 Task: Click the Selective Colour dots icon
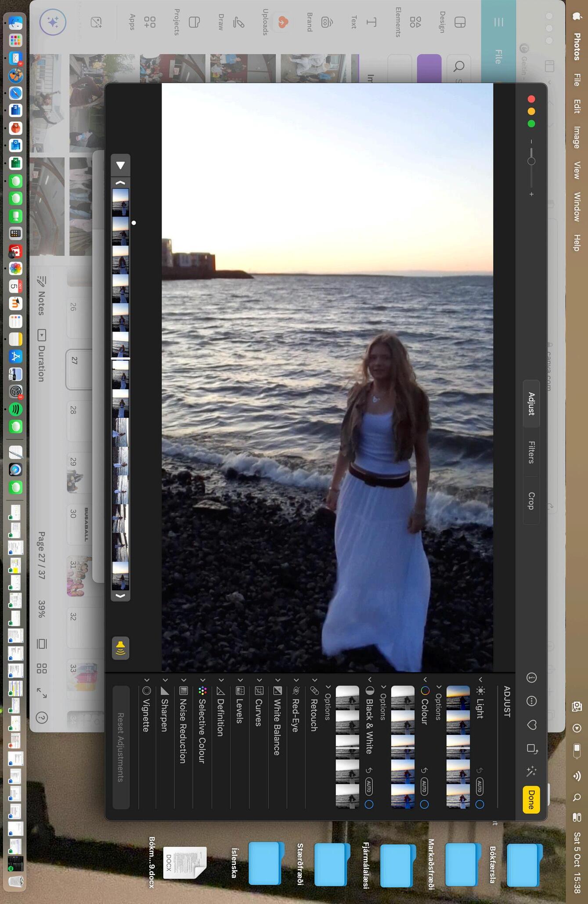202,691
